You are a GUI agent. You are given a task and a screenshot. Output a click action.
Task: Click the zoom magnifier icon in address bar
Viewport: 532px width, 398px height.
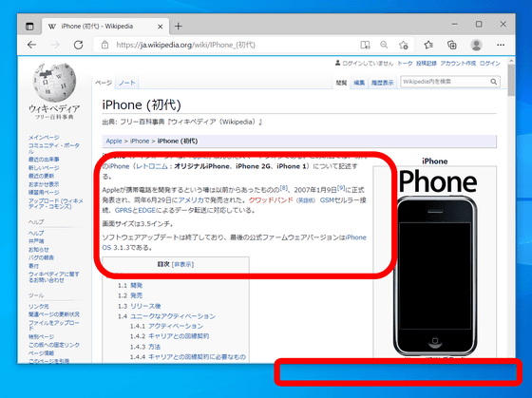click(384, 45)
